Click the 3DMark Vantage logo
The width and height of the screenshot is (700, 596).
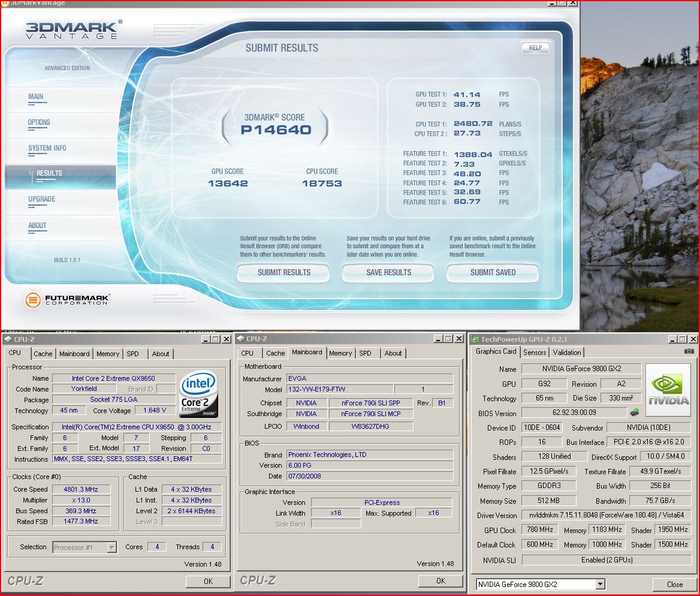point(73,29)
